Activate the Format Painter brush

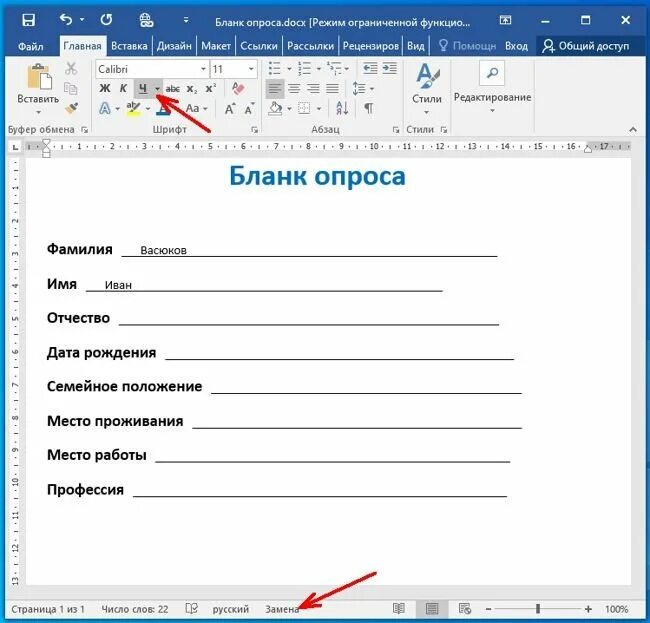pyautogui.click(x=71, y=108)
